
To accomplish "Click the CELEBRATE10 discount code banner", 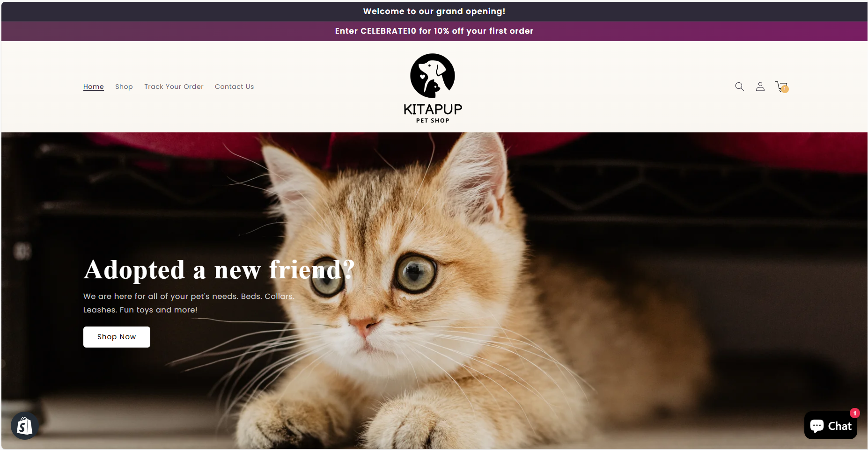I will point(434,31).
